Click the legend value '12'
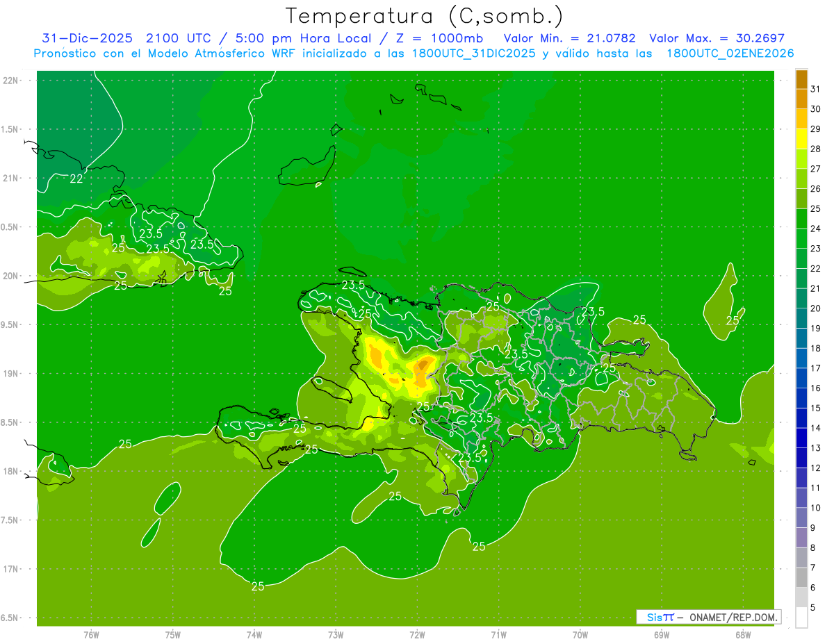The image size is (834, 644). [x=816, y=468]
